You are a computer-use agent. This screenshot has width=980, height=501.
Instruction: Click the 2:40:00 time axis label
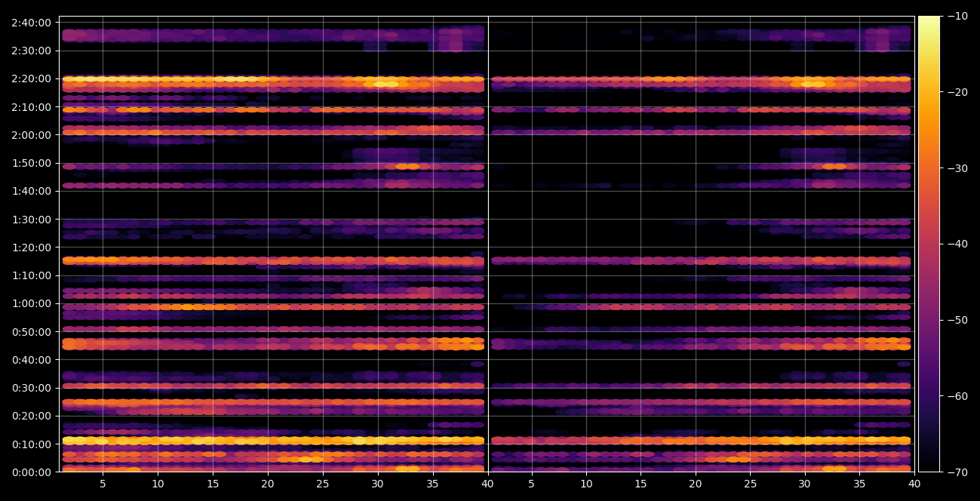(x=31, y=23)
